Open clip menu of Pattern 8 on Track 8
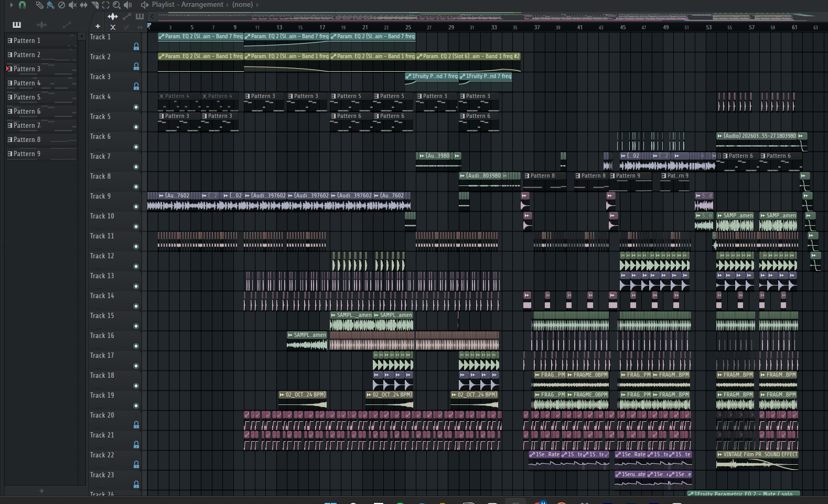Image resolution: width=828 pixels, height=504 pixels. [528, 176]
